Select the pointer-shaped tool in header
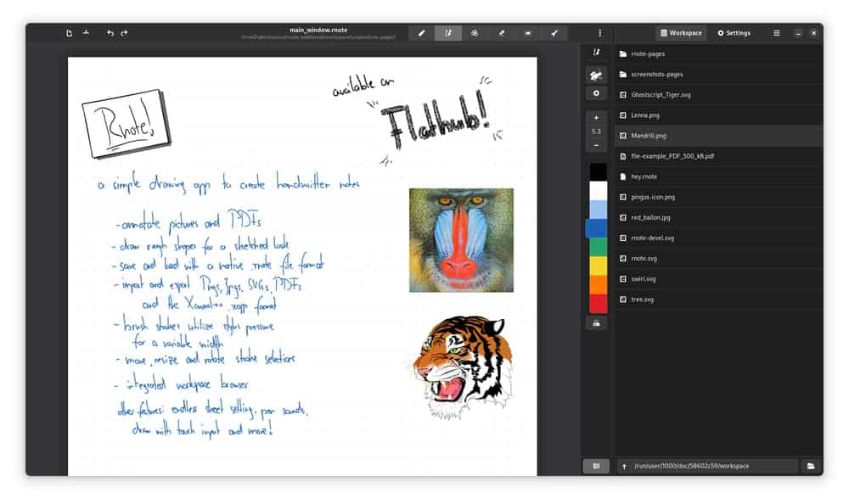849x504 pixels. (x=554, y=33)
